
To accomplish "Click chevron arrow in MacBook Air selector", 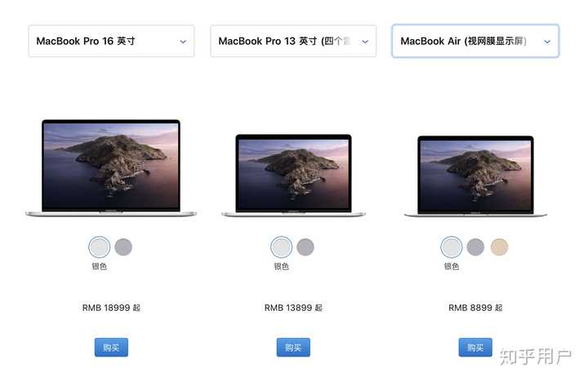I will [547, 42].
